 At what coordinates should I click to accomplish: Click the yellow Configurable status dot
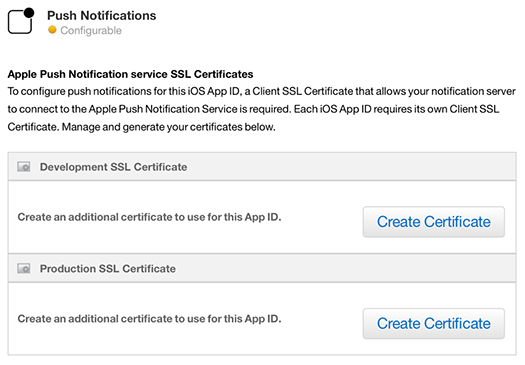52,30
